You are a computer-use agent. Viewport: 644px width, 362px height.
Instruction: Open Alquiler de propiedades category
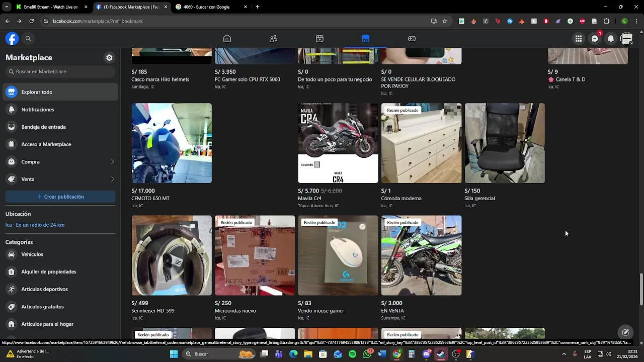click(61, 272)
